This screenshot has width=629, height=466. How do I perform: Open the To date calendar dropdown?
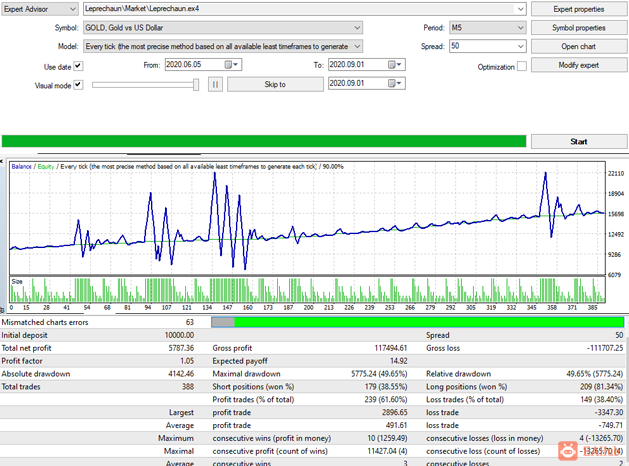[396, 65]
